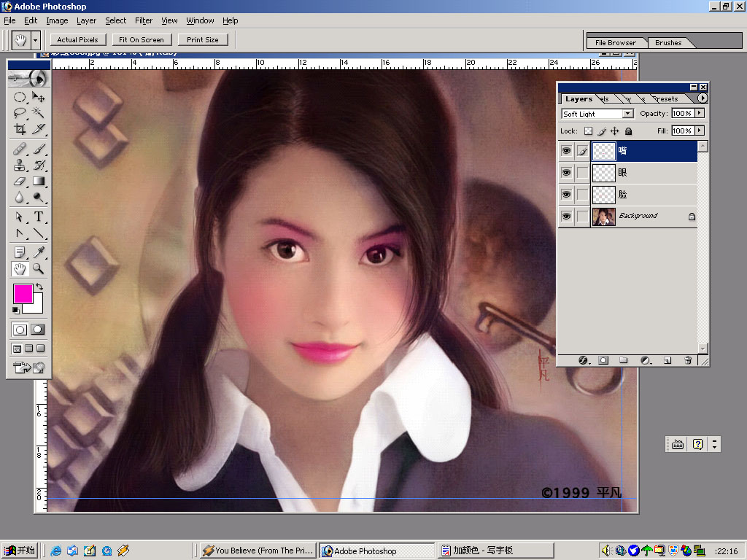747x560 pixels.
Task: Open the Opacity slider arrow
Action: click(700, 113)
